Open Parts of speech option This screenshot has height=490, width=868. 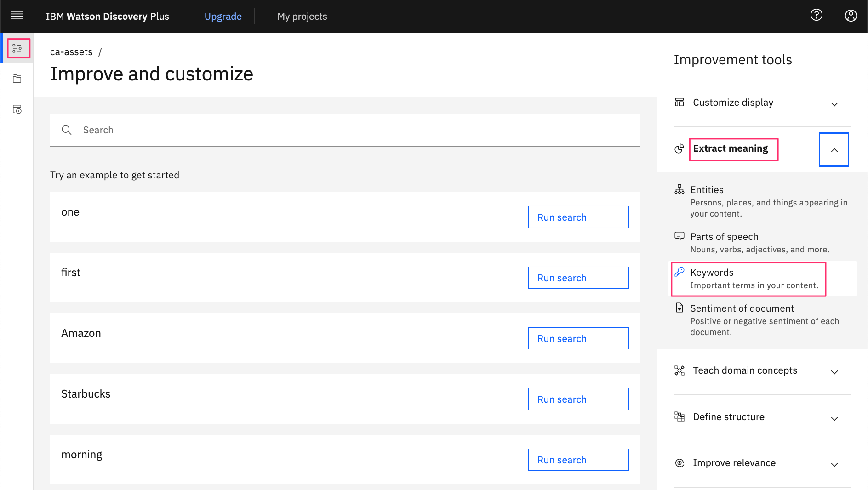(x=762, y=243)
